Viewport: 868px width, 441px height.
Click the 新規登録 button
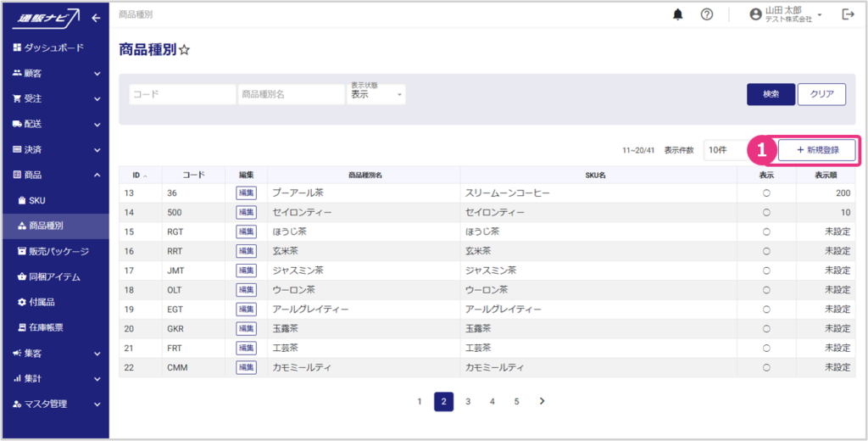[817, 150]
